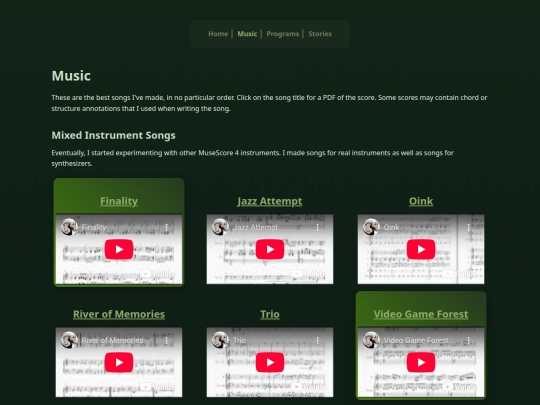The image size is (540, 405).
Task: Click Finality title inside video embed
Action: pos(94,227)
